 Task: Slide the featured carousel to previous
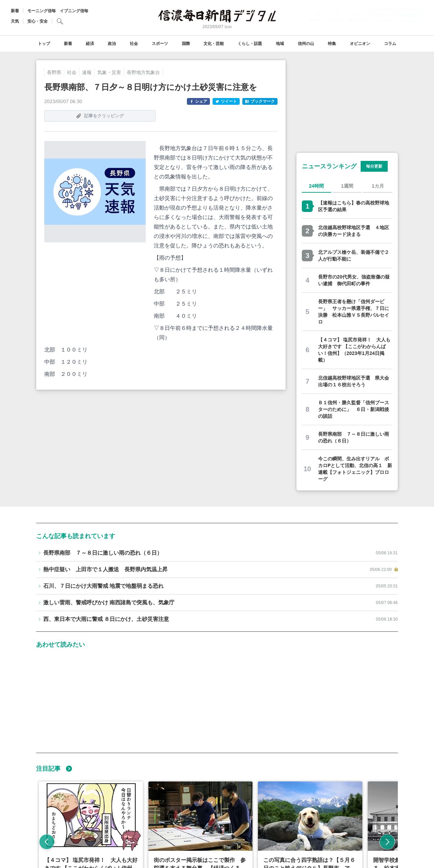[x=47, y=842]
